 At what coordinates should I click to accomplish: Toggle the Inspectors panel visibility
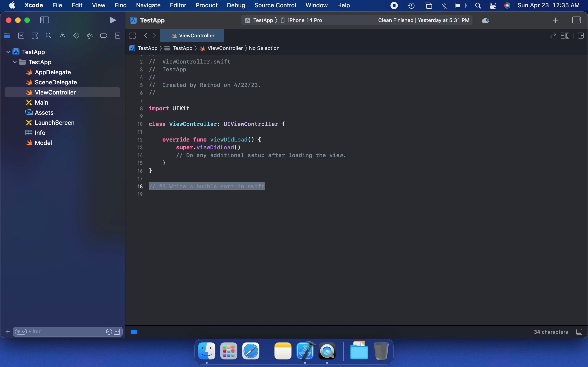pos(576,20)
